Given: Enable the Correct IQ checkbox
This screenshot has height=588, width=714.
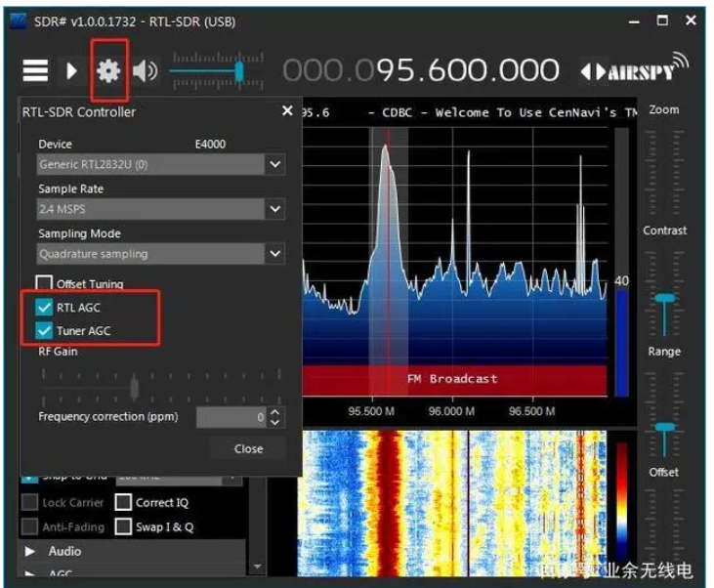Looking at the screenshot, I should [x=123, y=503].
